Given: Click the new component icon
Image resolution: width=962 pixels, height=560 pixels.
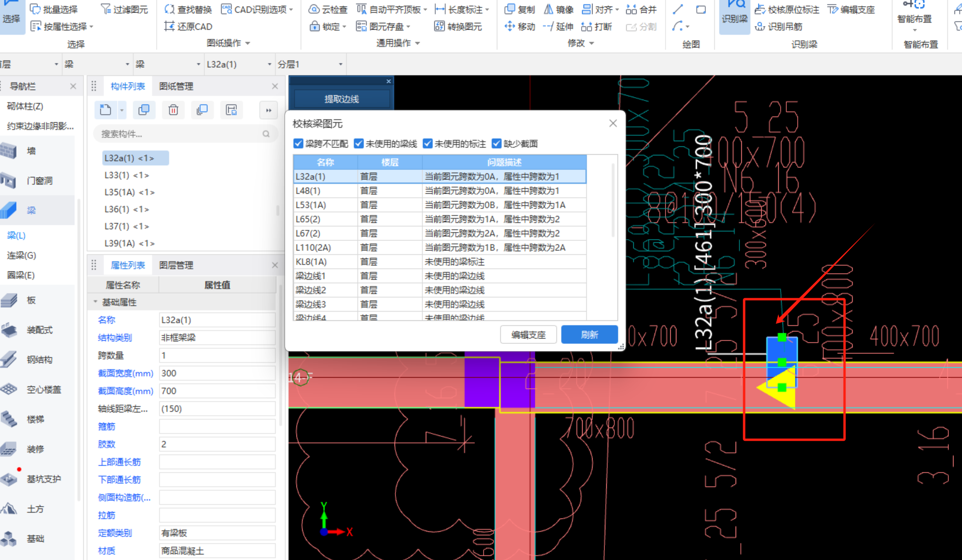Looking at the screenshot, I should click(106, 110).
